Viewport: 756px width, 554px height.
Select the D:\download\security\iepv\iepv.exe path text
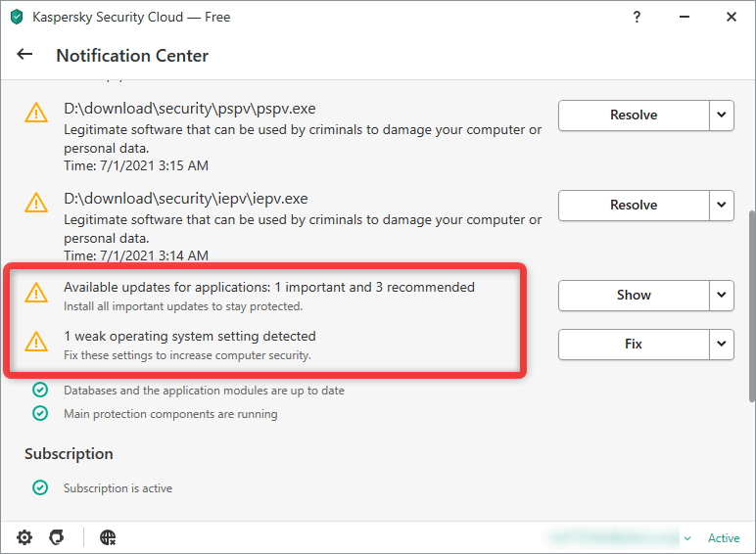click(186, 199)
